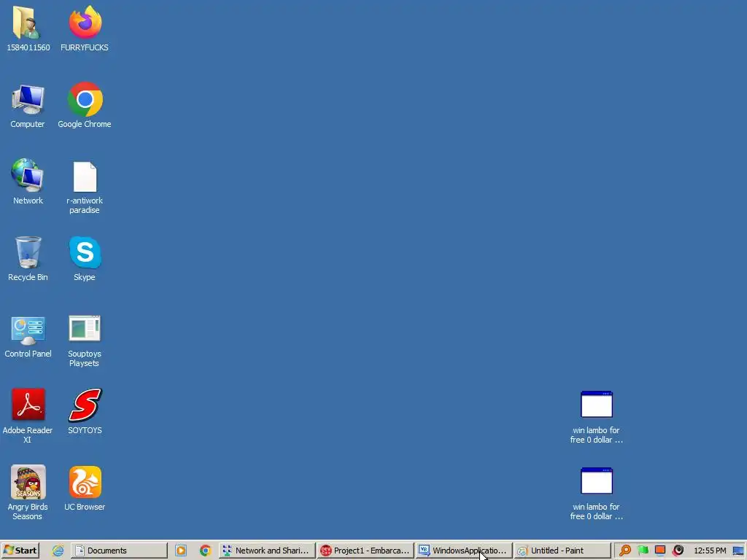747x560 pixels.
Task: Click the magnifier icon in system tray
Action: click(625, 551)
